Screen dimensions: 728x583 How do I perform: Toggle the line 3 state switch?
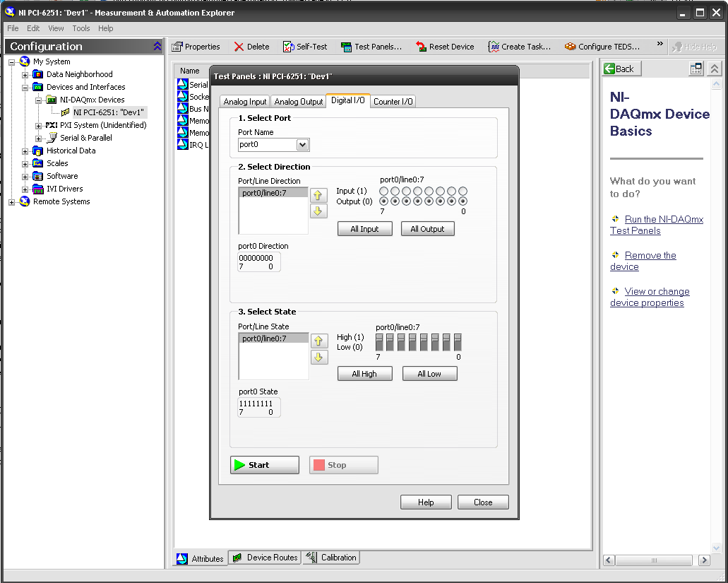(424, 342)
